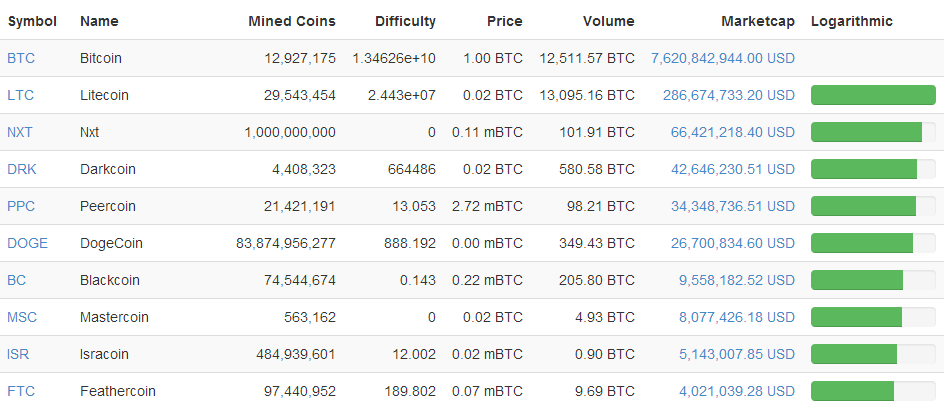Viewport: 945px width, 407px height.
Task: Click the ISR symbol link
Action: (x=18, y=354)
